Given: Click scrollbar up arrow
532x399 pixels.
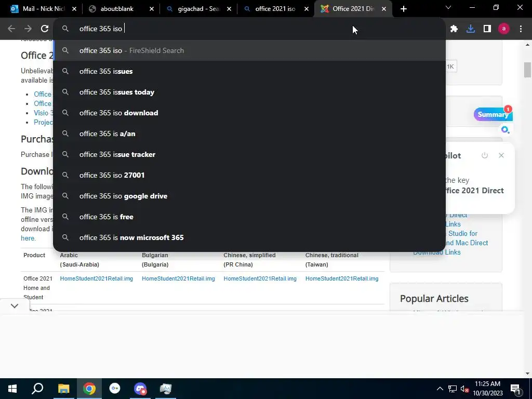Looking at the screenshot, I should click(x=527, y=45).
